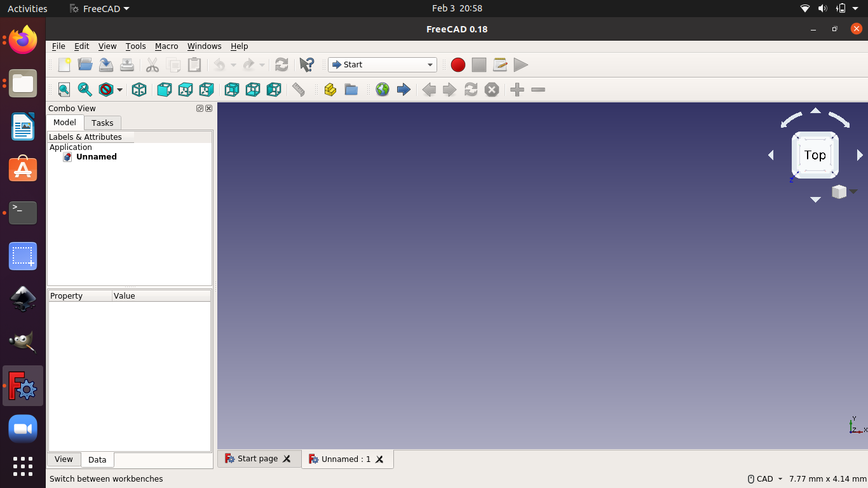Rotate view clockwise with curved arrow

click(x=839, y=119)
